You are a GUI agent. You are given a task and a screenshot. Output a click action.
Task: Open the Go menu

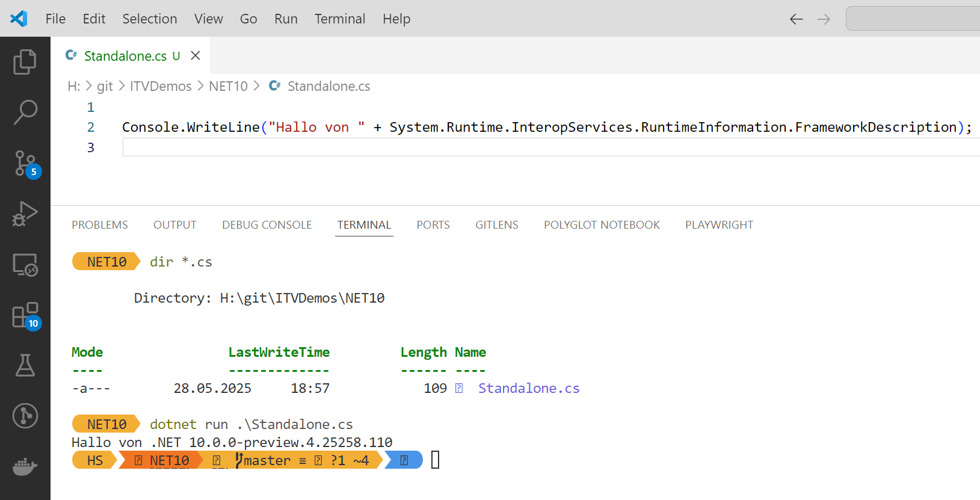click(x=248, y=19)
